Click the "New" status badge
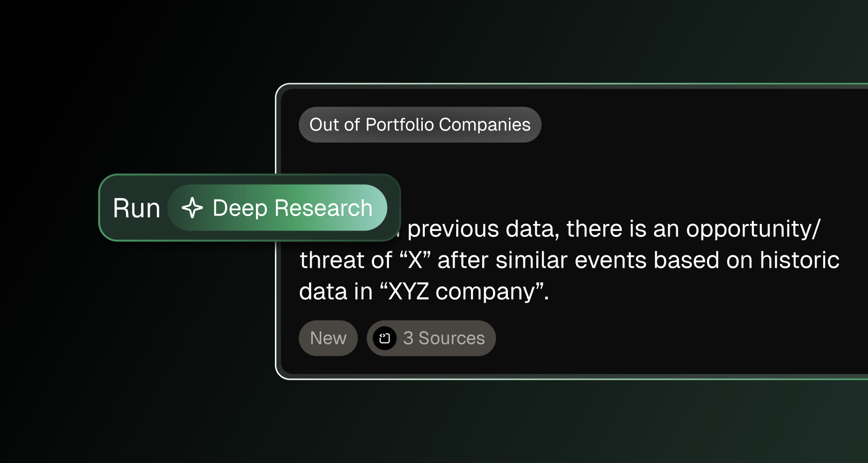This screenshot has height=463, width=868. pos(328,338)
